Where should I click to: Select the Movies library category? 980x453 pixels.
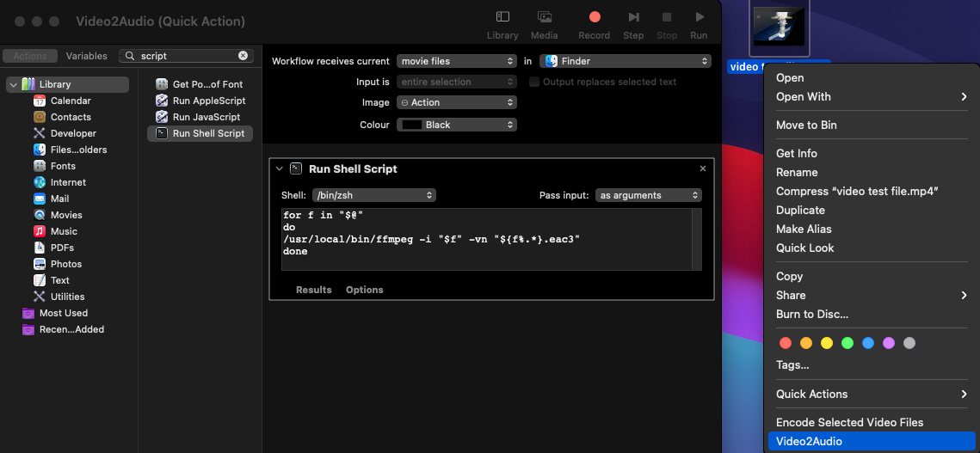coord(66,215)
